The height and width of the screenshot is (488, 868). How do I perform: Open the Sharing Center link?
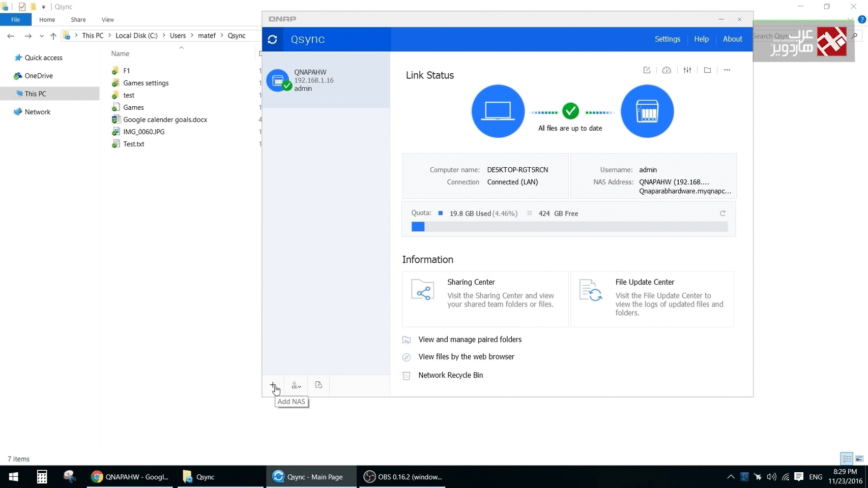471,282
